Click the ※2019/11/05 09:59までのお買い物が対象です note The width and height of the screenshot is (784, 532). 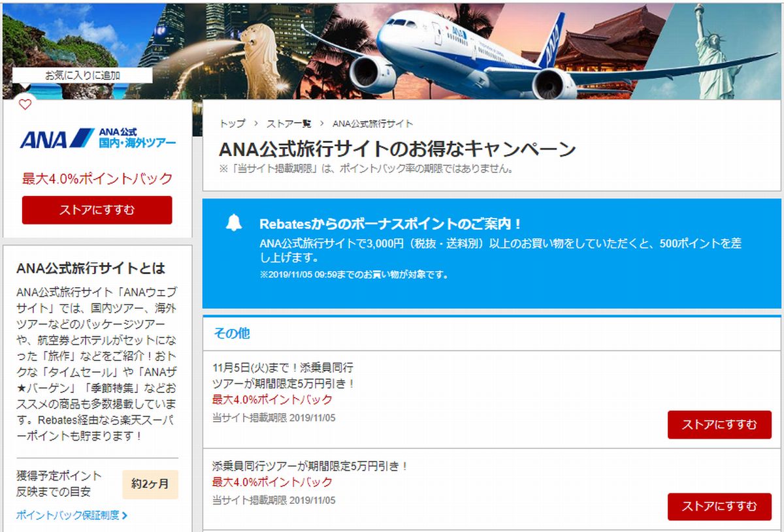pos(353,275)
